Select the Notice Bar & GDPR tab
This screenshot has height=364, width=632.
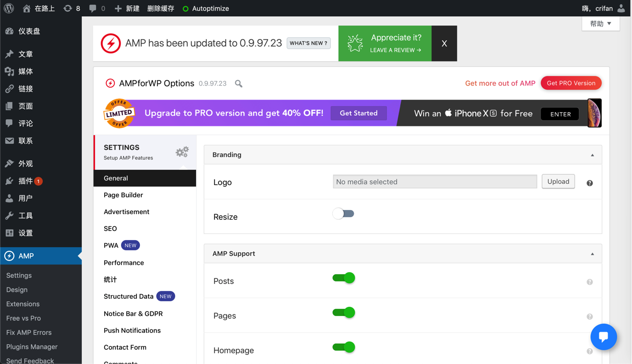pos(145,314)
